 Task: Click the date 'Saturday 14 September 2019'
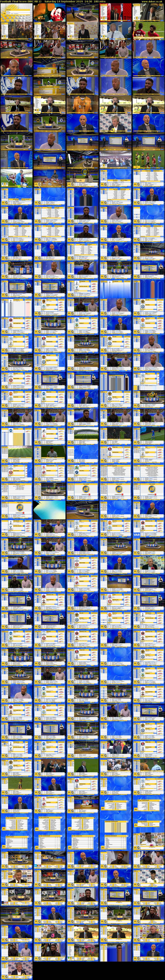[64, 1]
